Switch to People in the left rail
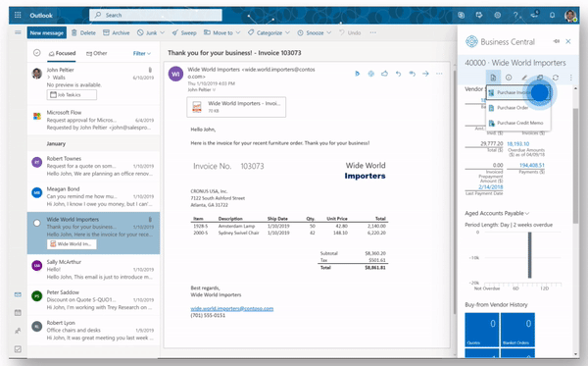 (x=18, y=331)
